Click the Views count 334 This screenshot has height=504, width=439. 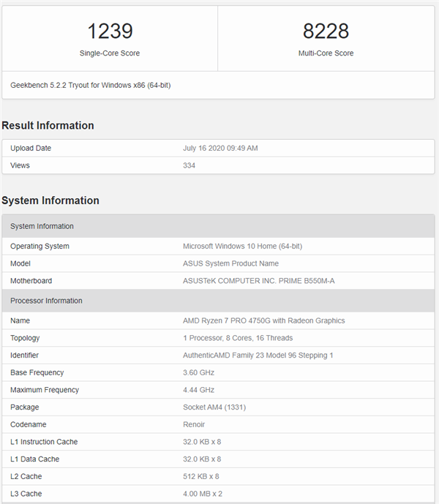tap(189, 165)
